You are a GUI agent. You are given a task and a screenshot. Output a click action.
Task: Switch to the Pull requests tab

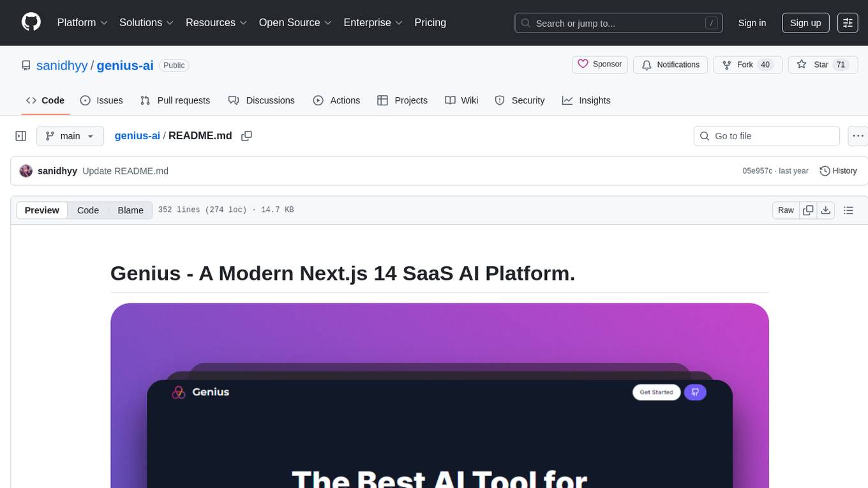click(175, 100)
